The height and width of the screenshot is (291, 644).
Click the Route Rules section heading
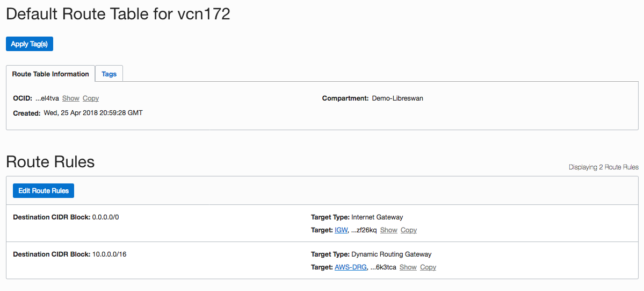[x=50, y=162]
